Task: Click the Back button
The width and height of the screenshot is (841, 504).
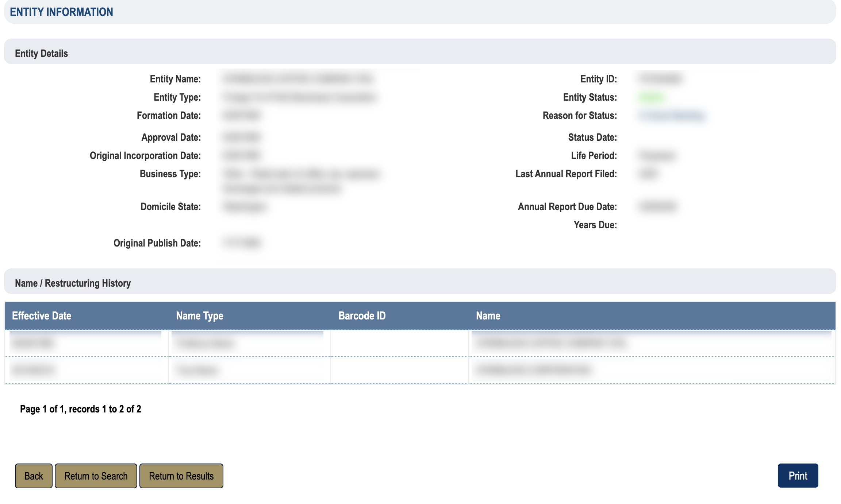Action: pyautogui.click(x=34, y=476)
